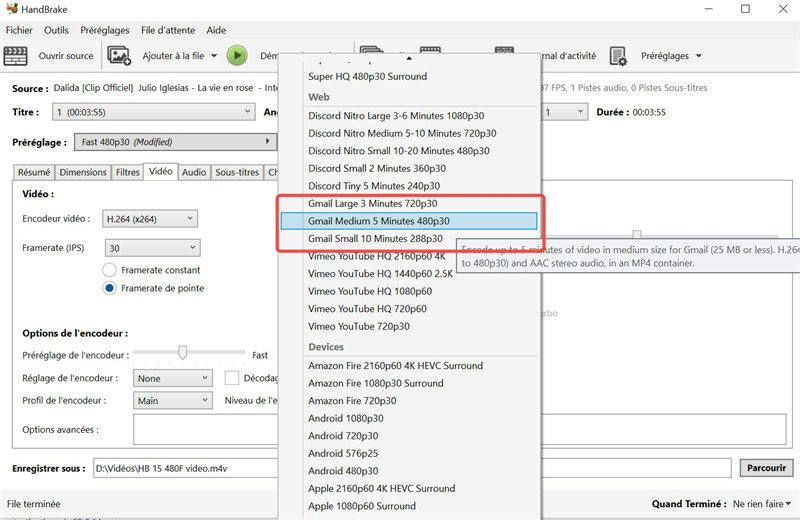Switch to the Sous-titres tab
The width and height of the screenshot is (800, 520).
pos(237,172)
